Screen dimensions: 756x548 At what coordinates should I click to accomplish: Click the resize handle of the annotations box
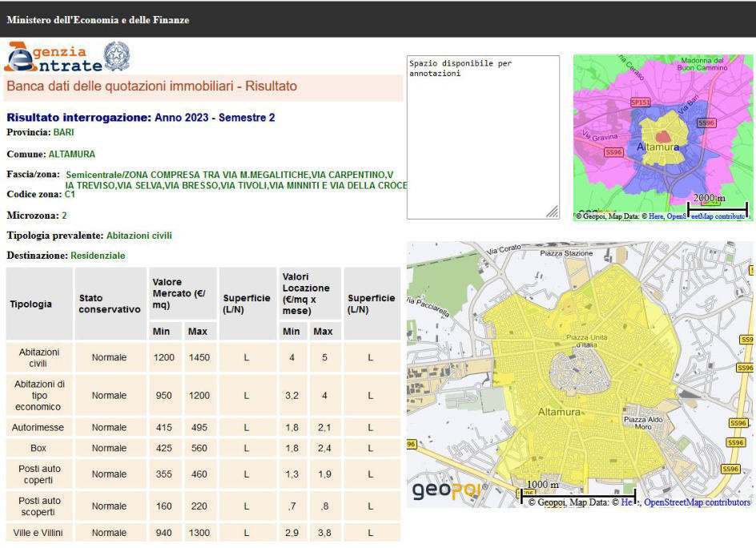click(552, 212)
